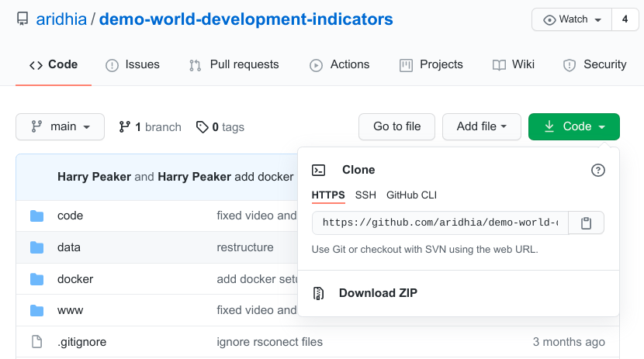Select the GitHub CLI clone tab
The width and height of the screenshot is (644, 359).
tap(411, 195)
